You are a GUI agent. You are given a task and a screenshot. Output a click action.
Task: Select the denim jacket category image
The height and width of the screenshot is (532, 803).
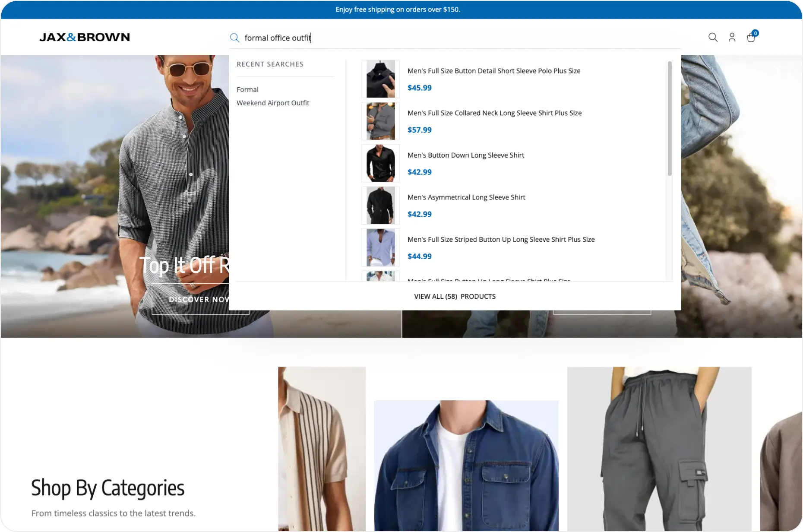point(466,465)
